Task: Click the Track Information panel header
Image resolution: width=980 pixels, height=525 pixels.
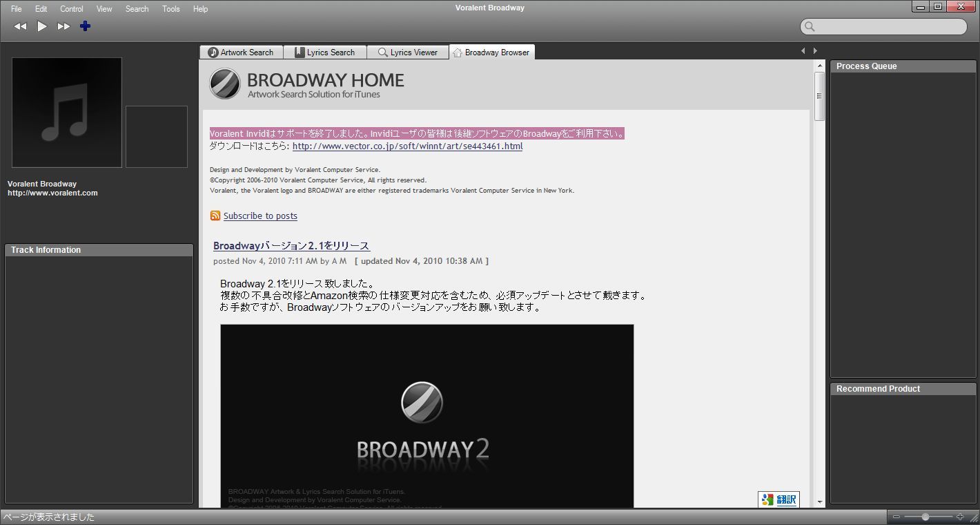Action: [x=99, y=250]
